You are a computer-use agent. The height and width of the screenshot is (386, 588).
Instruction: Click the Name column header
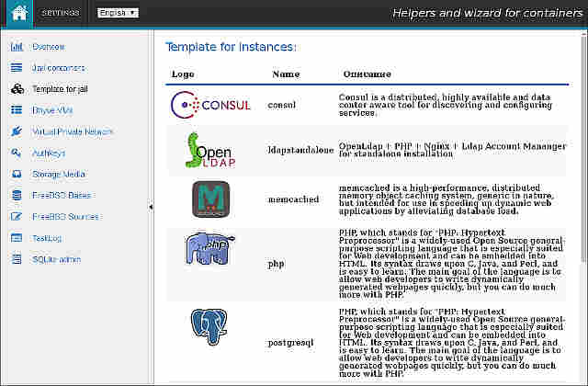286,74
